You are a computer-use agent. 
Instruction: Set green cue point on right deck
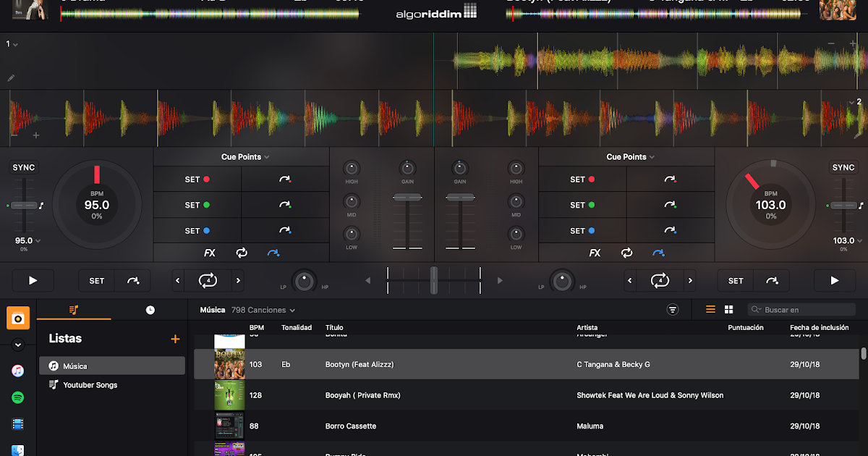[x=583, y=205]
